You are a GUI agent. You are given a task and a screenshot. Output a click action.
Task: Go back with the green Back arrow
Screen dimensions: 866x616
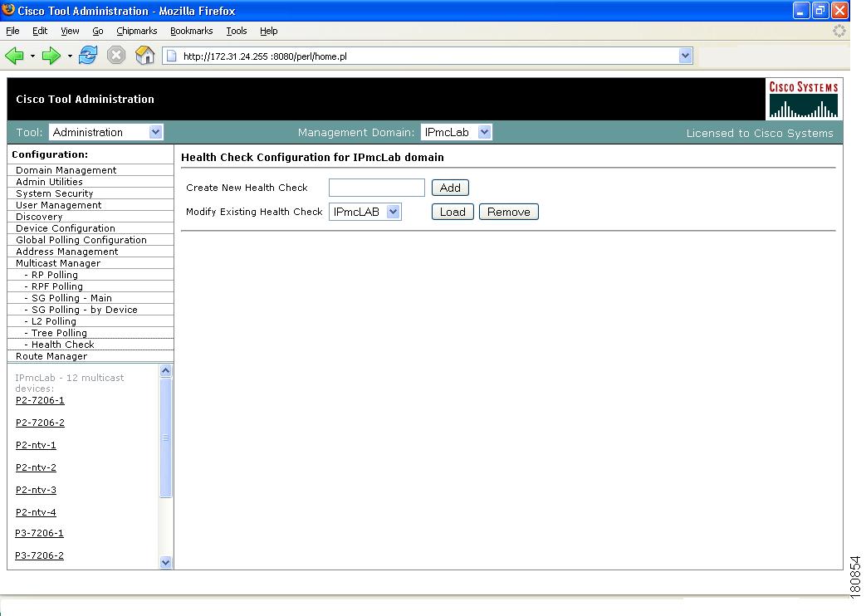click(14, 56)
